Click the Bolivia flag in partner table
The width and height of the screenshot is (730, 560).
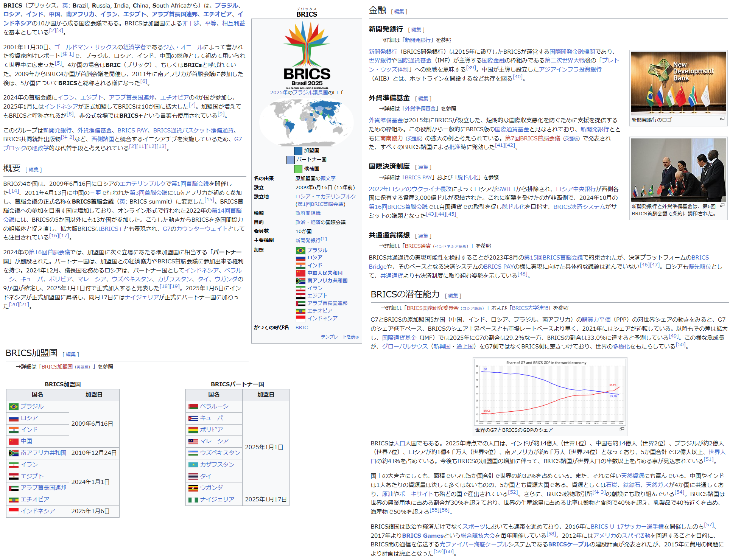[x=193, y=430]
